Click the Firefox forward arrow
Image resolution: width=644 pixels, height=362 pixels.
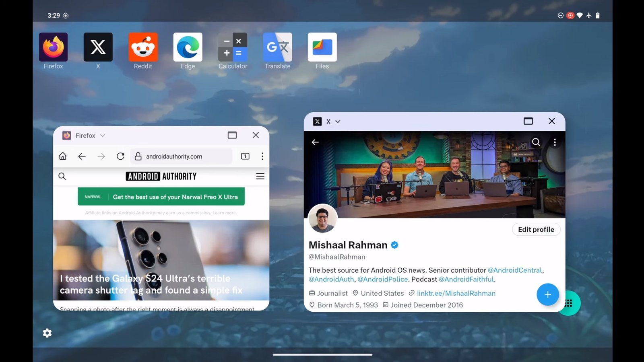[101, 156]
